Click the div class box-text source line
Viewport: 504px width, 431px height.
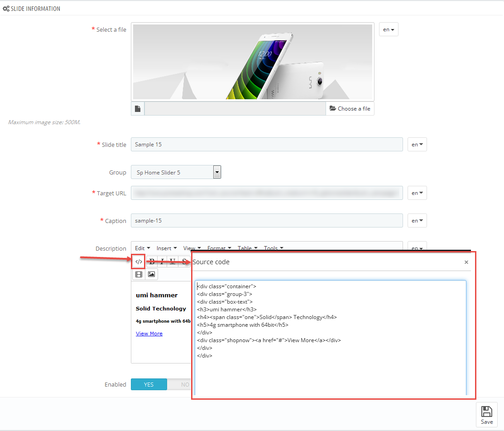[x=225, y=302]
